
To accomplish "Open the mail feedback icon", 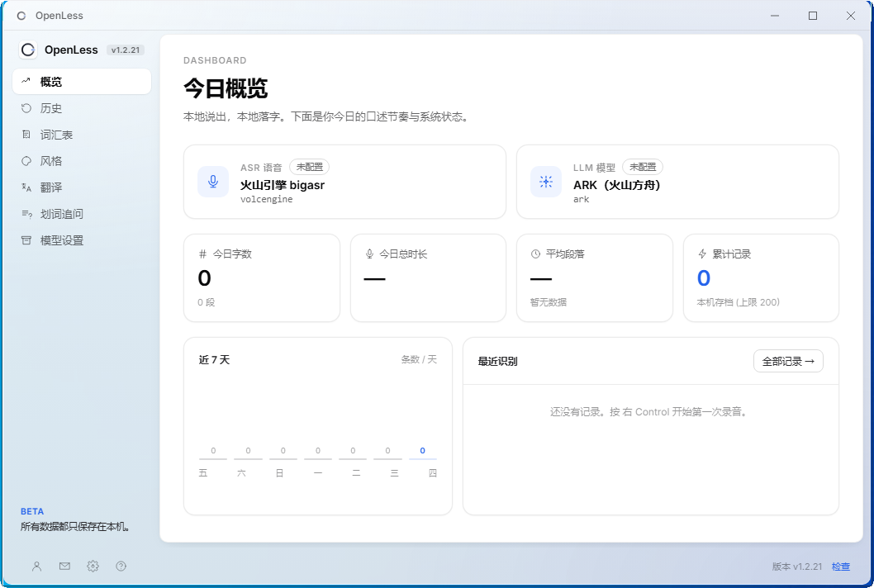I will point(64,567).
